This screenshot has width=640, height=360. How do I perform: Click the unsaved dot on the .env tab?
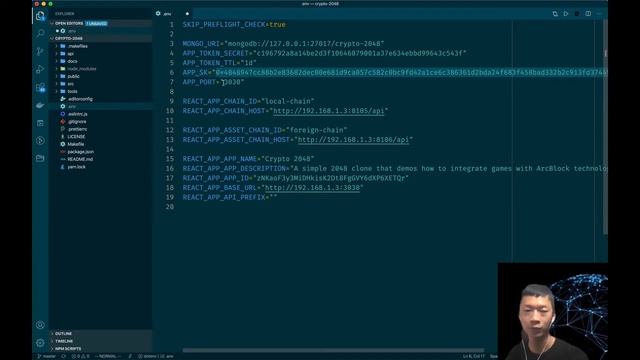(x=187, y=13)
